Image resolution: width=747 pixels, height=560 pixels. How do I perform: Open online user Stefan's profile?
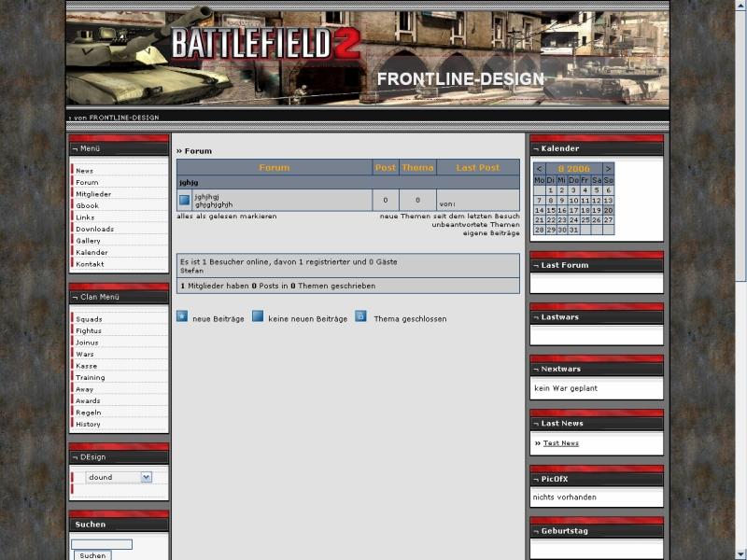tap(191, 271)
